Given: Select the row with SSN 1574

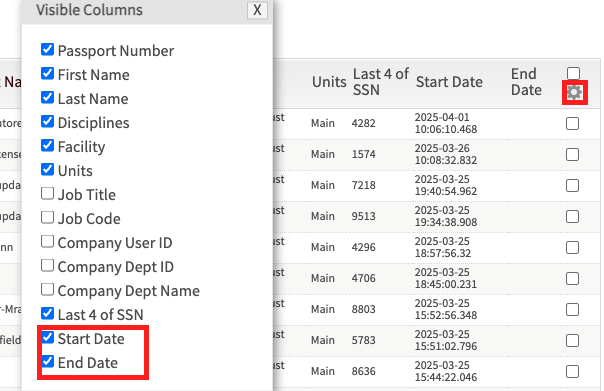Looking at the screenshot, I should (572, 154).
